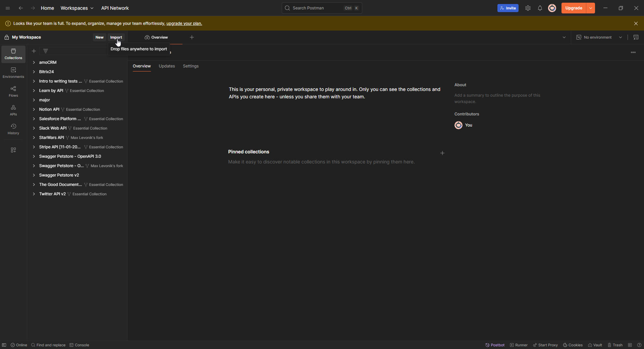Go to Home
This screenshot has width=644, height=349.
click(x=47, y=8)
